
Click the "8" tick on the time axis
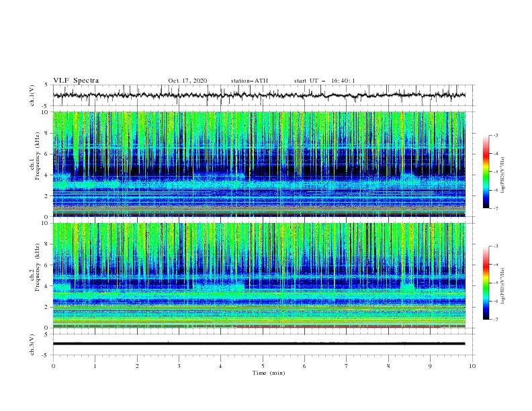tap(388, 366)
